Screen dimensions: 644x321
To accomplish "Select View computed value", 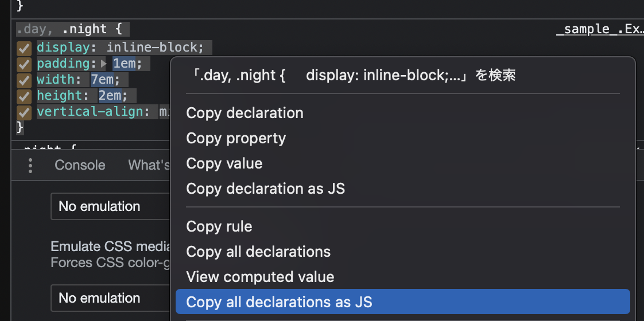I will (x=260, y=277).
